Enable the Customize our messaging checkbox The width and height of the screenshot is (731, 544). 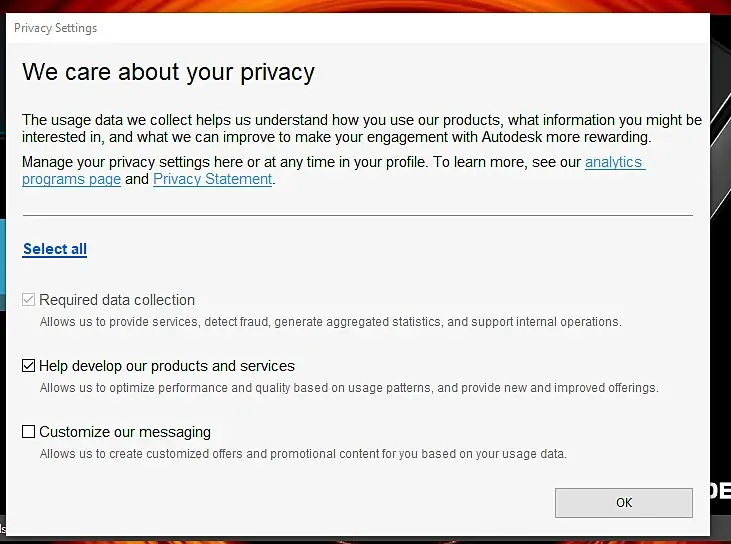point(29,432)
